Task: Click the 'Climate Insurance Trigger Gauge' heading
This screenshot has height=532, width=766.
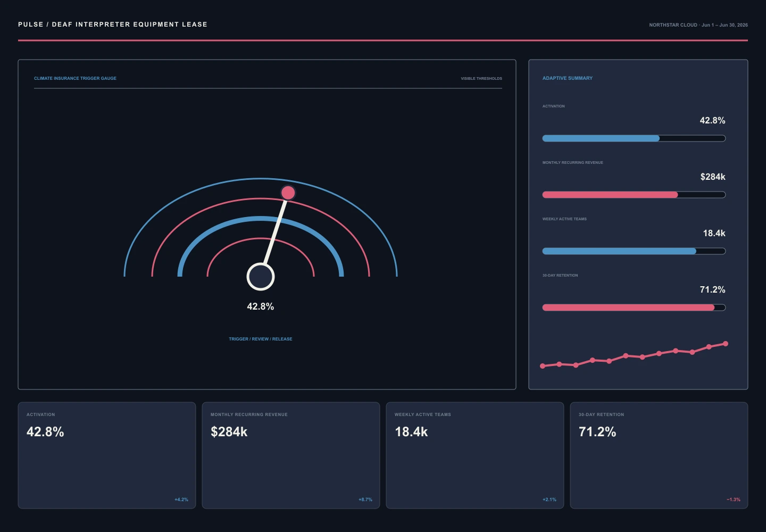Action: click(x=75, y=78)
